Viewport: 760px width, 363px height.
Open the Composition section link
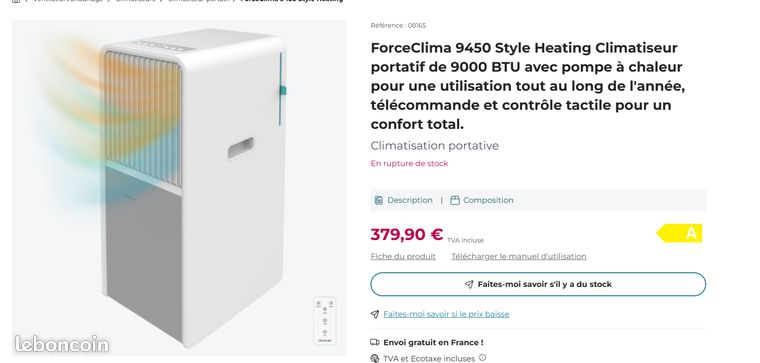point(488,200)
